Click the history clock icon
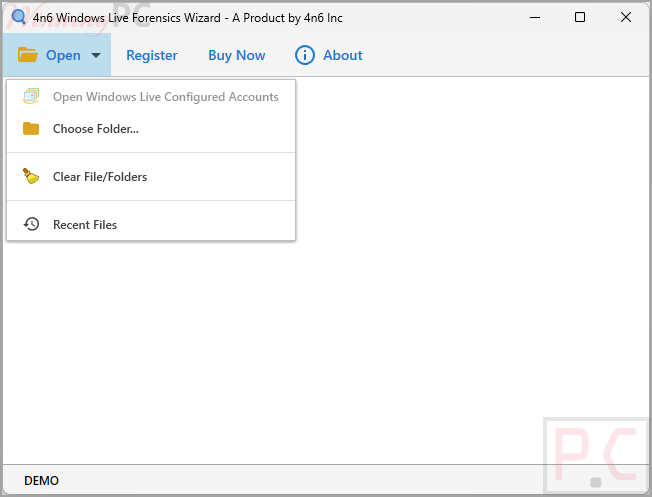This screenshot has height=497, width=652. point(31,224)
